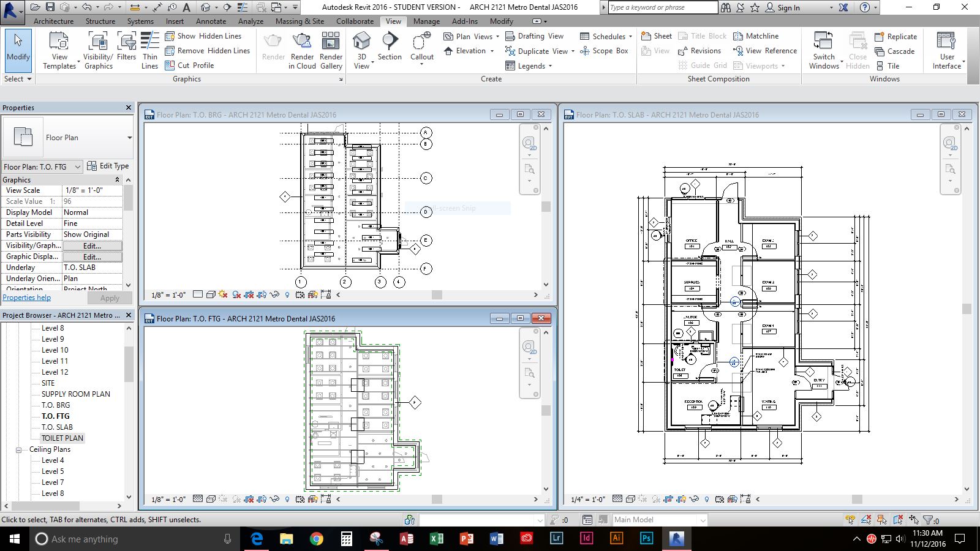Image resolution: width=980 pixels, height=551 pixels.
Task: Toggle shadows in the T.O. BRG view bar
Action: (x=236, y=295)
